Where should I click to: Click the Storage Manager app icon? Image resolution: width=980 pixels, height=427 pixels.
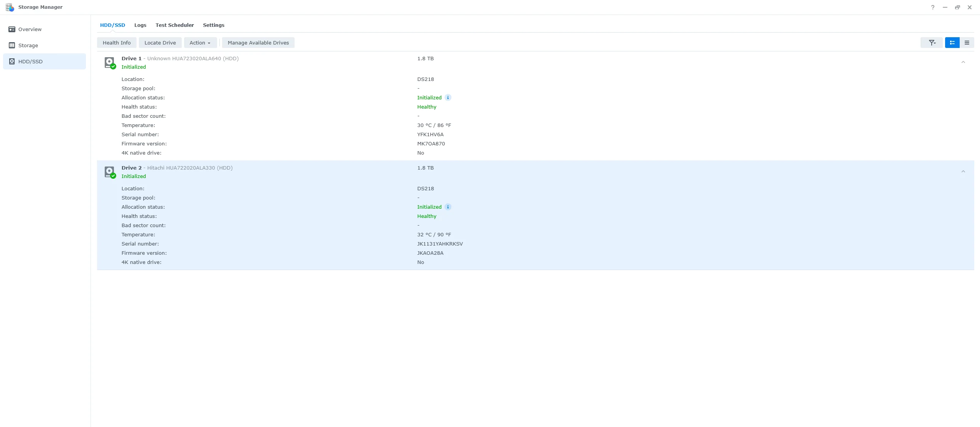point(10,7)
